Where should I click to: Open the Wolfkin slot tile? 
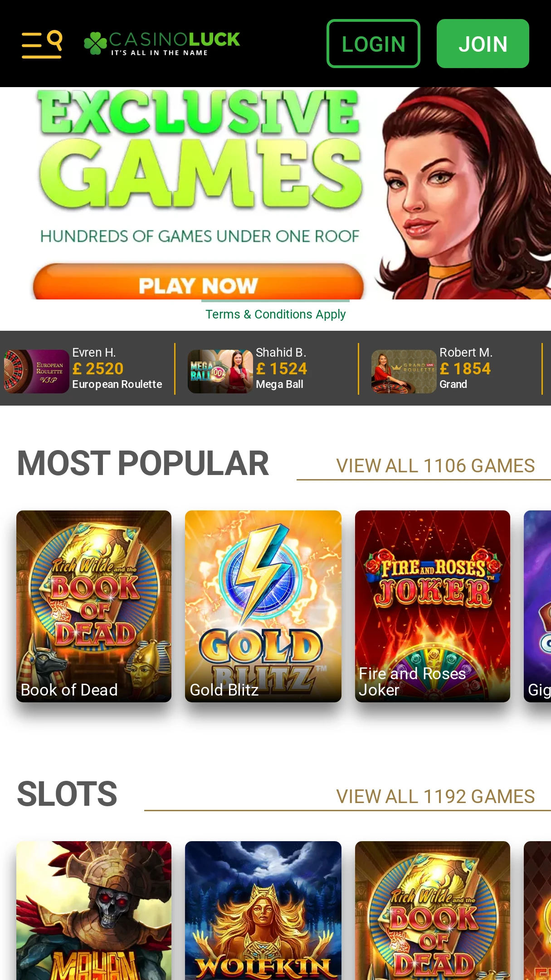click(x=263, y=911)
